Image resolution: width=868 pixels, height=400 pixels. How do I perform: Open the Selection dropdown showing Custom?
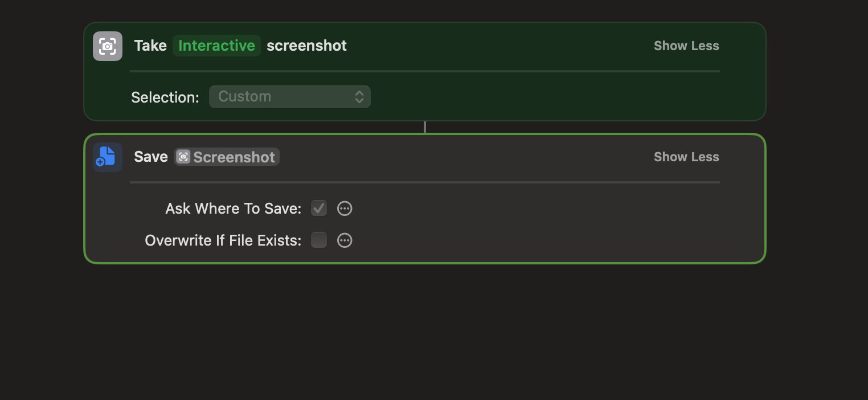click(x=289, y=97)
